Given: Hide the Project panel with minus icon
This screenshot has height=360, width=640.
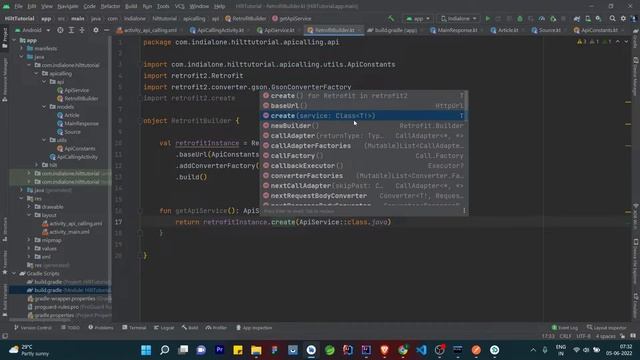Looking at the screenshot, I should pos(107,30).
